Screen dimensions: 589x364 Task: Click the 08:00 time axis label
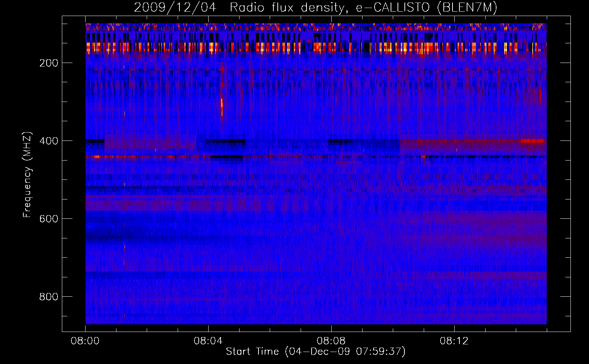point(85,341)
